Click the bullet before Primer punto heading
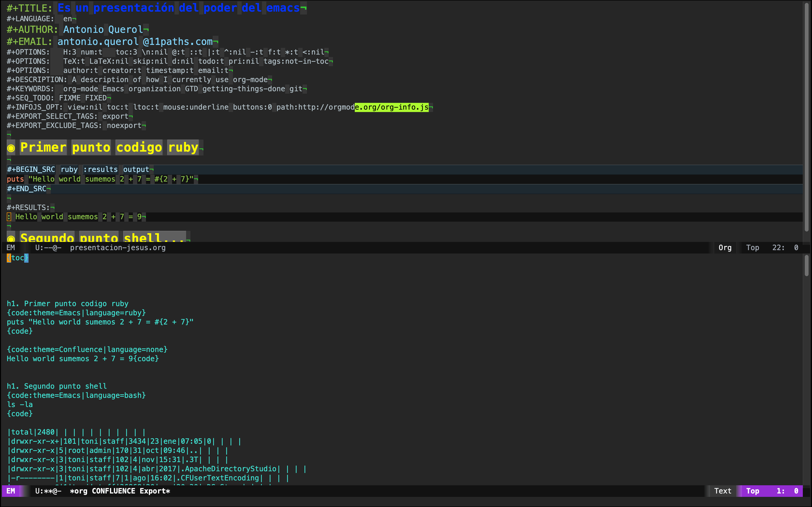 click(x=11, y=148)
